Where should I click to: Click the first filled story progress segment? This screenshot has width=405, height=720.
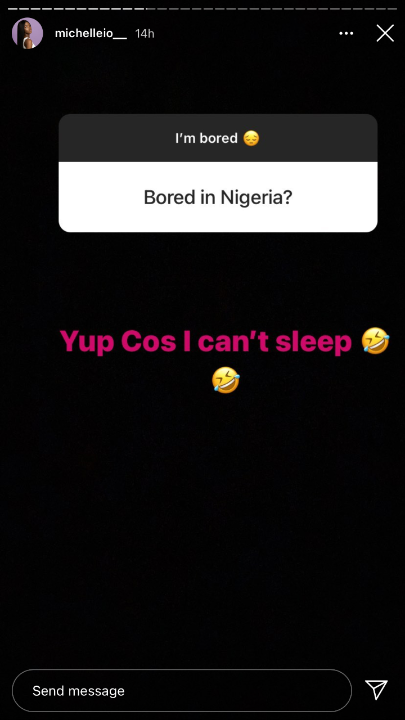pos(13,9)
